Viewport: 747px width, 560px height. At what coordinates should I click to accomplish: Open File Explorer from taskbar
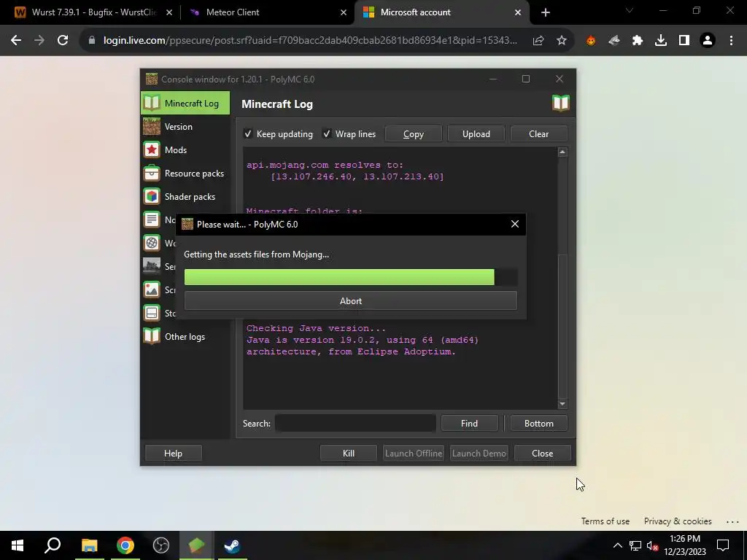(x=89, y=545)
